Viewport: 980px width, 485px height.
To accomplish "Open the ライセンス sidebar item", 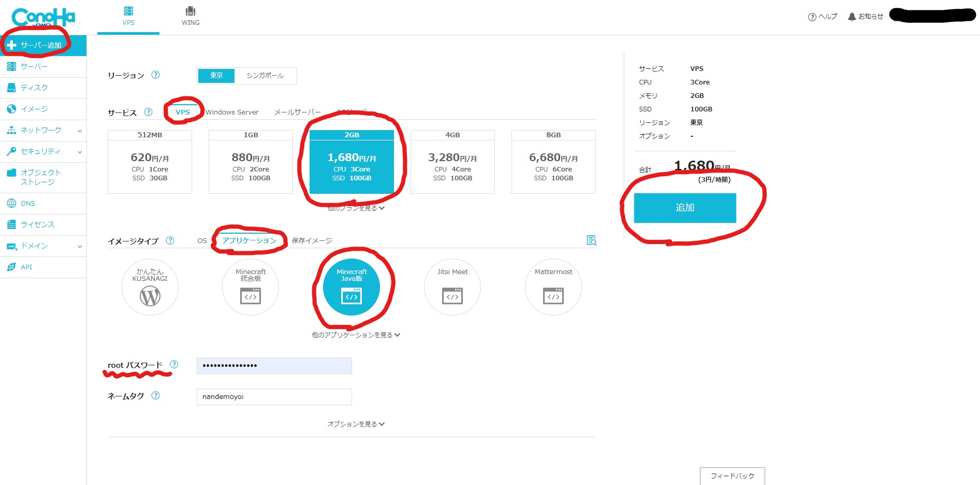I will pyautogui.click(x=43, y=224).
